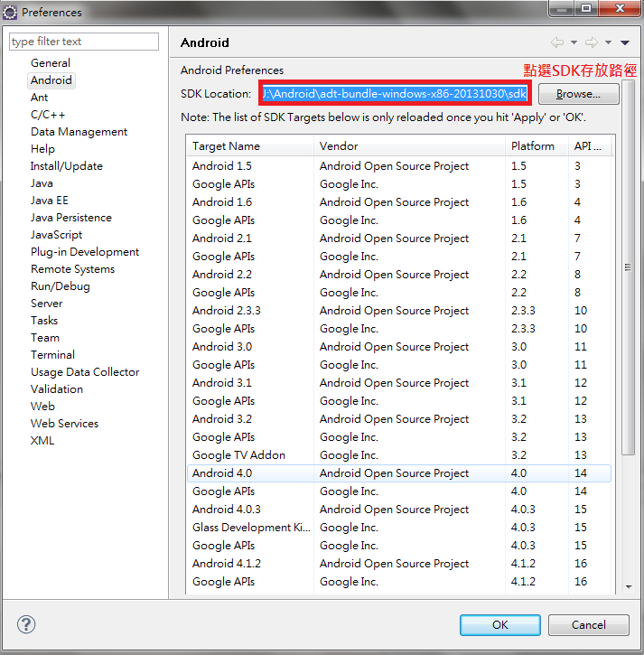
Task: Select Java EE preferences
Action: (x=50, y=200)
